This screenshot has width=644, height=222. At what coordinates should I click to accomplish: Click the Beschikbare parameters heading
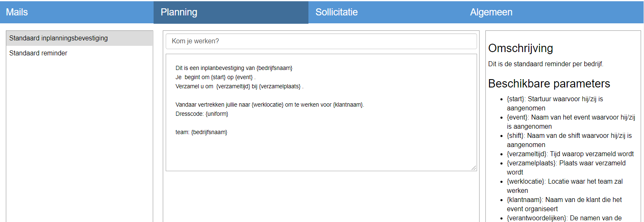tap(549, 84)
